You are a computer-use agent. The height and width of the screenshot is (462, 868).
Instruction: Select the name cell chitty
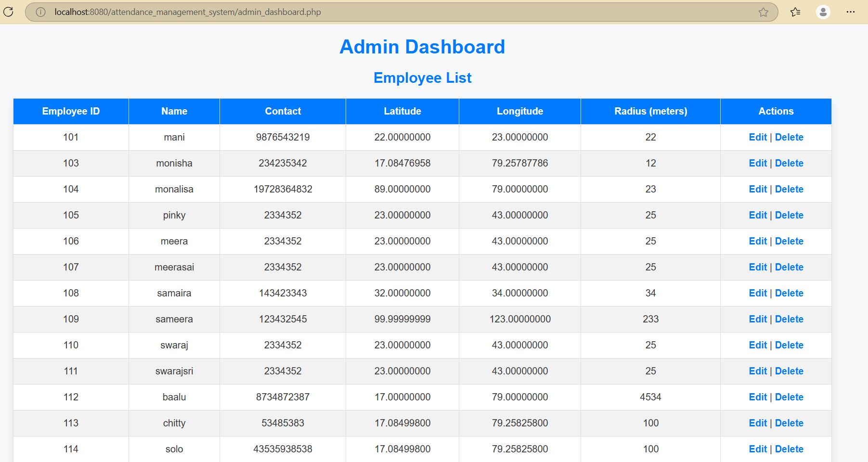(x=174, y=423)
